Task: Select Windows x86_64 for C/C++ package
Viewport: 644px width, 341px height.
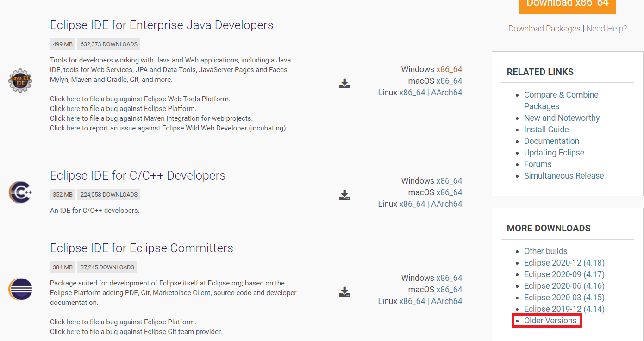Action: [x=449, y=181]
